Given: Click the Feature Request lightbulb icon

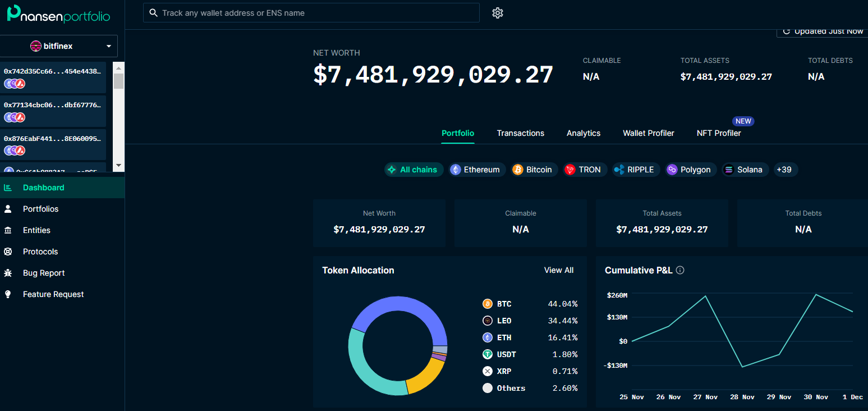Looking at the screenshot, I should click(8, 294).
